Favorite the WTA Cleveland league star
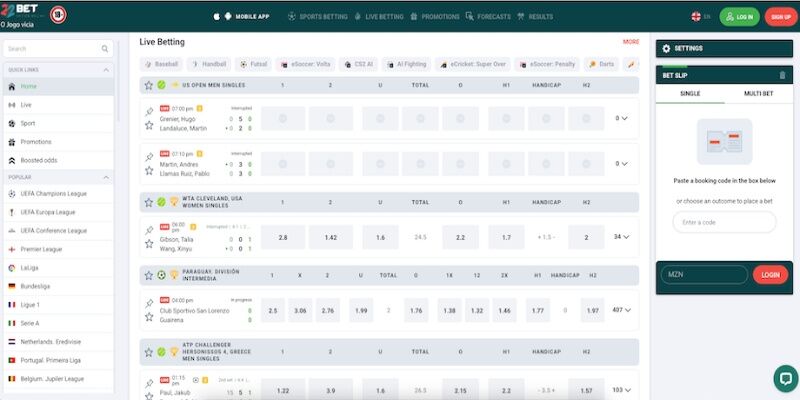The image size is (800, 400). [149, 201]
